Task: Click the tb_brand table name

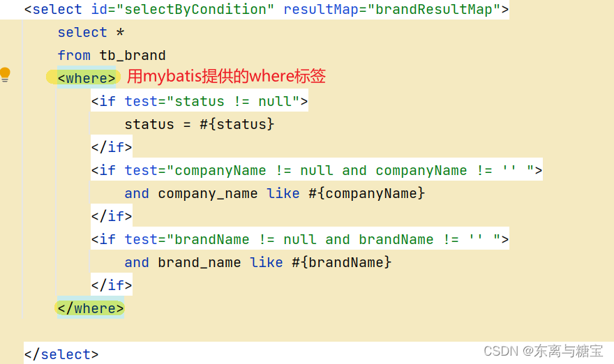Action: (133, 55)
